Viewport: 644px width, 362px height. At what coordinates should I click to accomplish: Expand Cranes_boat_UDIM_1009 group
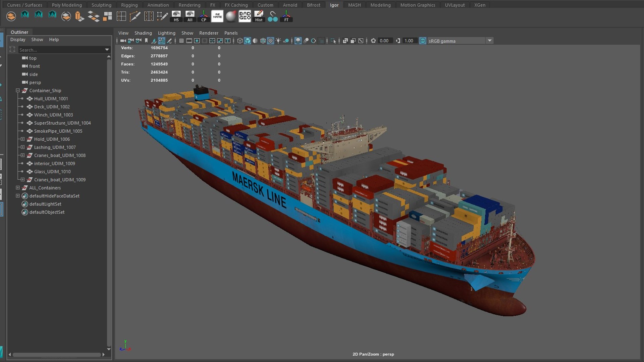[22, 180]
